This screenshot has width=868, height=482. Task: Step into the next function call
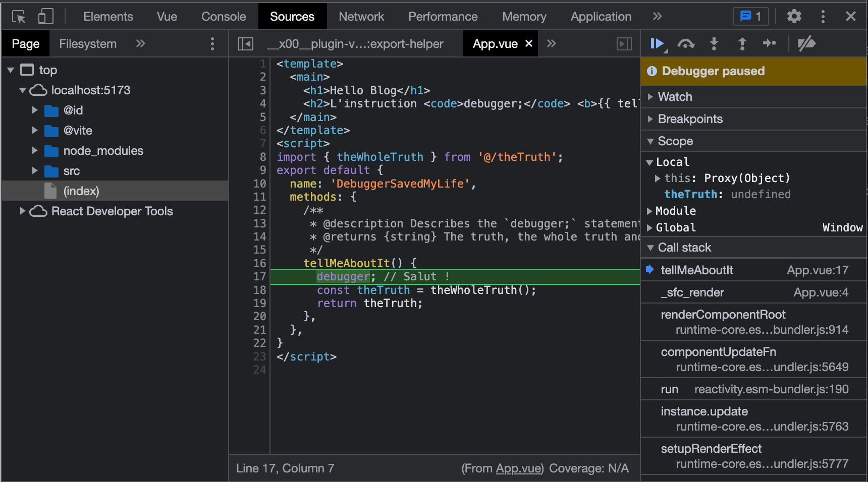714,43
